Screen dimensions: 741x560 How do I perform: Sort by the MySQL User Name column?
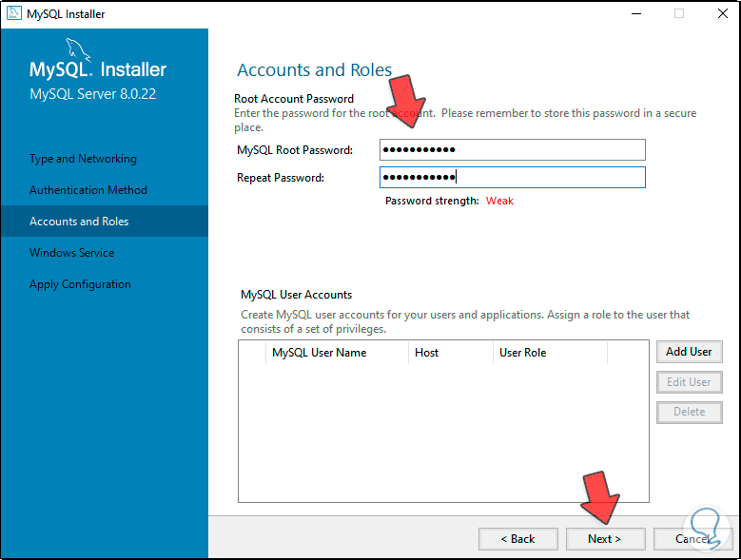pyautogui.click(x=319, y=353)
